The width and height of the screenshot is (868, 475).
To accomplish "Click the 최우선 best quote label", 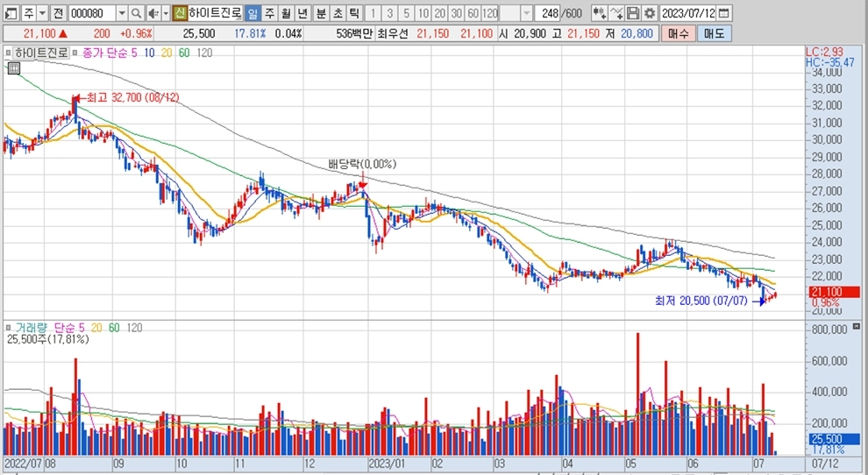I will point(393,33).
